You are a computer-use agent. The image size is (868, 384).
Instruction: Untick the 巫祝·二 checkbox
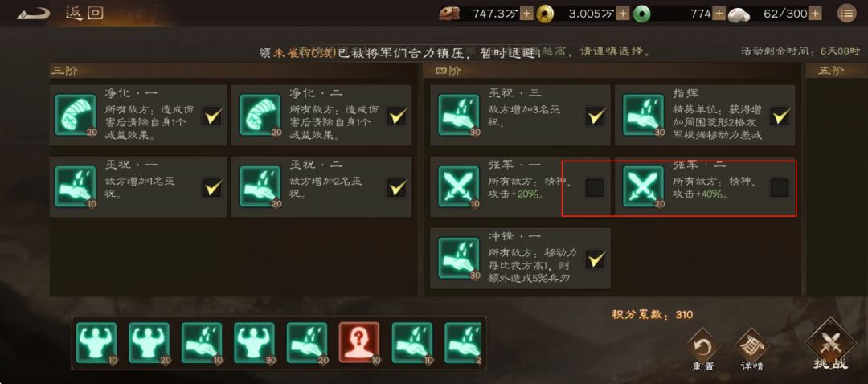(x=396, y=187)
